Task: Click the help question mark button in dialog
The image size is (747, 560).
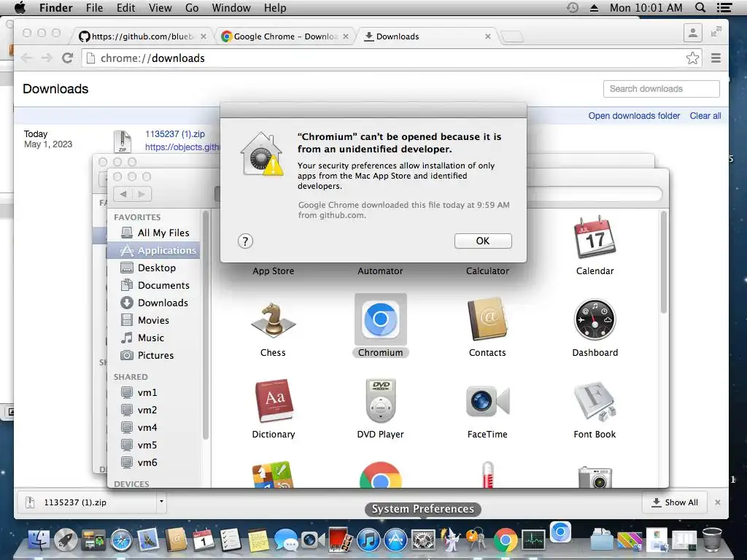Action: 245,241
